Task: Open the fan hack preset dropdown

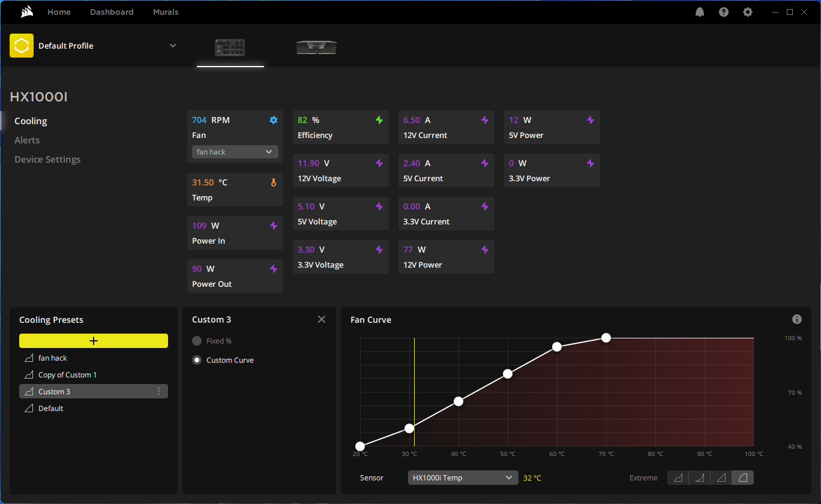Action: point(235,152)
